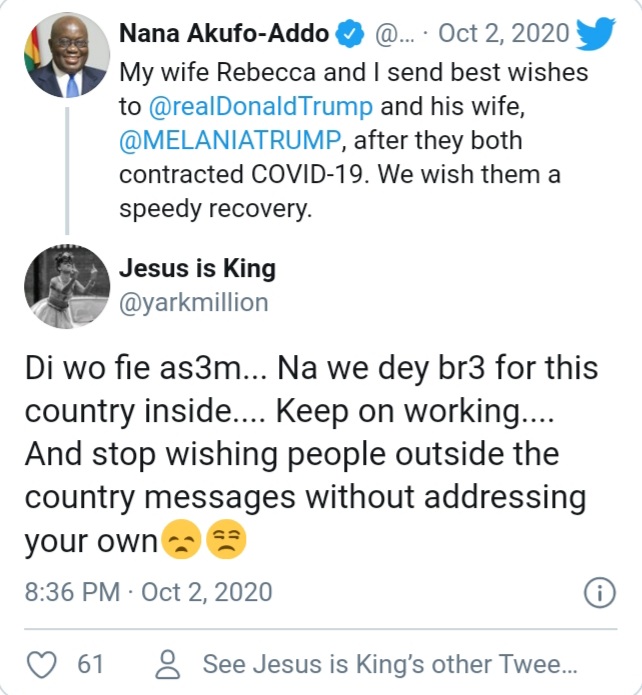
Task: Click the Twitter bird logo
Action: 596,35
